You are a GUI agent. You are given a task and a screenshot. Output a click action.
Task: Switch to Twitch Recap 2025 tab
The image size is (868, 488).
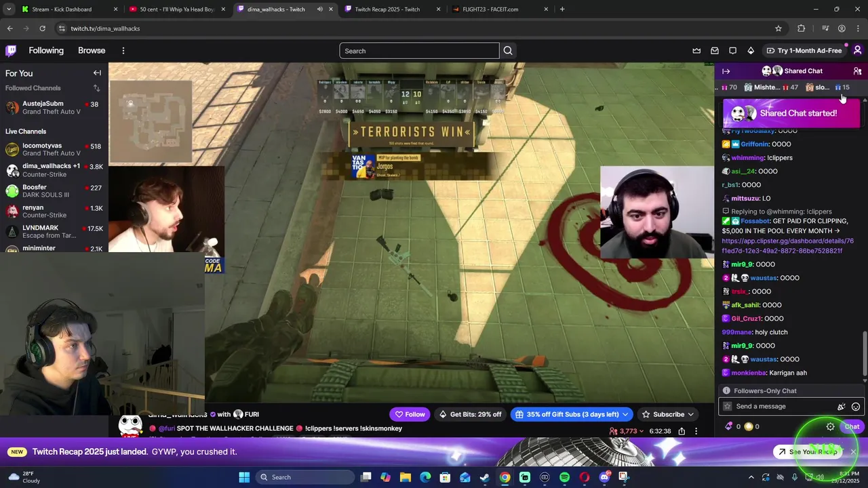(392, 9)
